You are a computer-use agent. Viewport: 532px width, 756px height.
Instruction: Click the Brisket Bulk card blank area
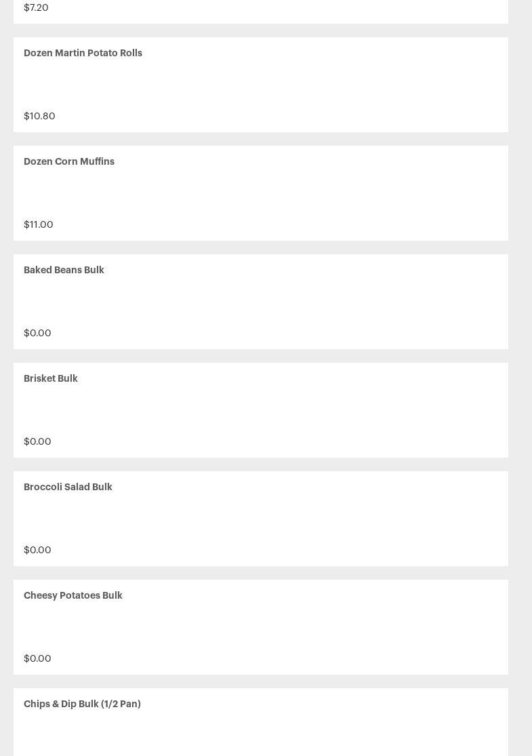click(x=261, y=410)
